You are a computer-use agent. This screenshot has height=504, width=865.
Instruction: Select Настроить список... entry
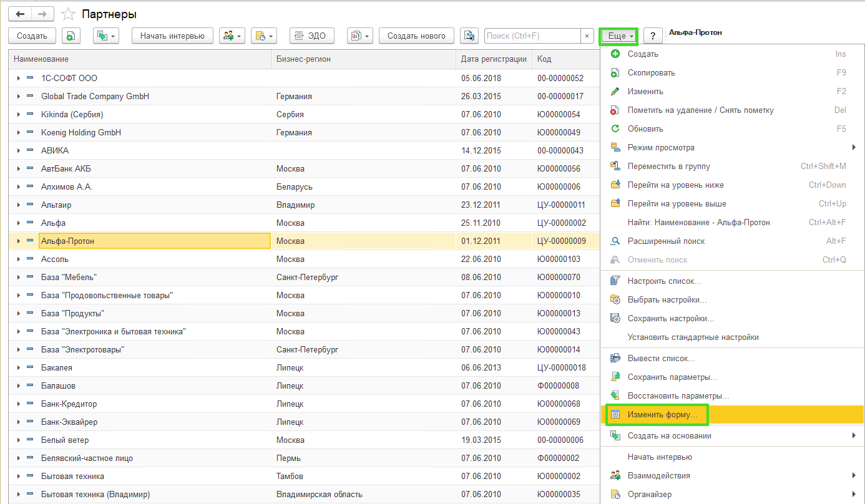coord(731,281)
